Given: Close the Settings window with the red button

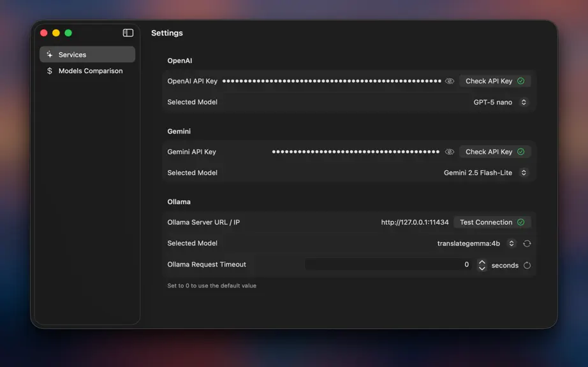Looking at the screenshot, I should (x=44, y=33).
